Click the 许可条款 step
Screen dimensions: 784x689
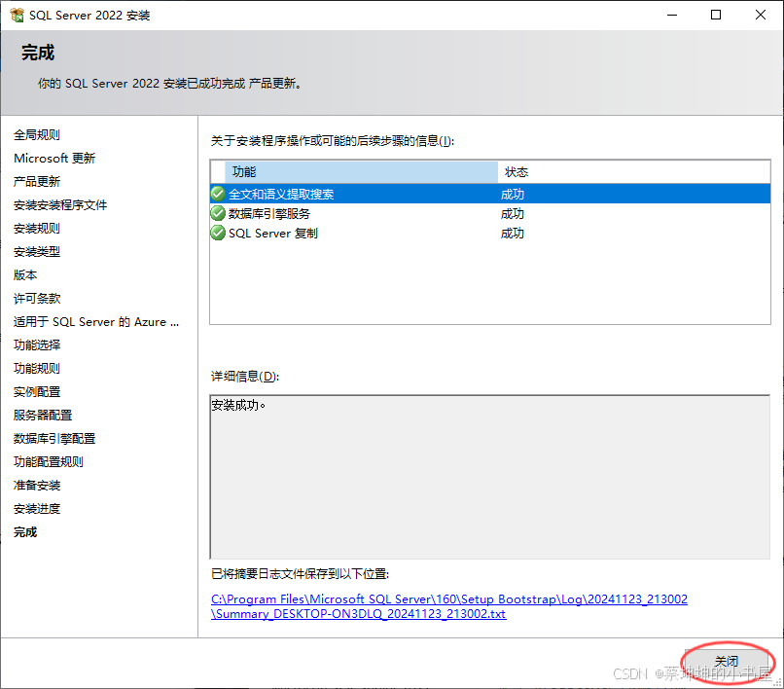(x=37, y=298)
